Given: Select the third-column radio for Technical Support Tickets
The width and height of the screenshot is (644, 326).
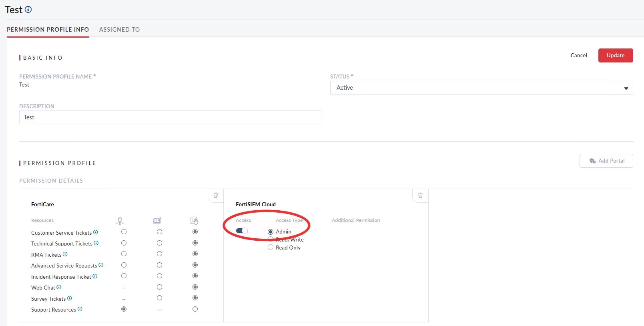Looking at the screenshot, I should 195,243.
